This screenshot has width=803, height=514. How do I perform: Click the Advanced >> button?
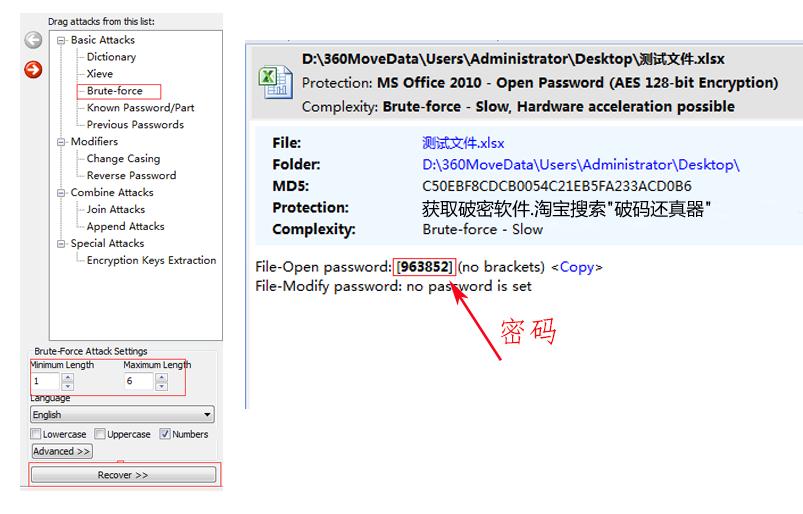pyautogui.click(x=62, y=451)
